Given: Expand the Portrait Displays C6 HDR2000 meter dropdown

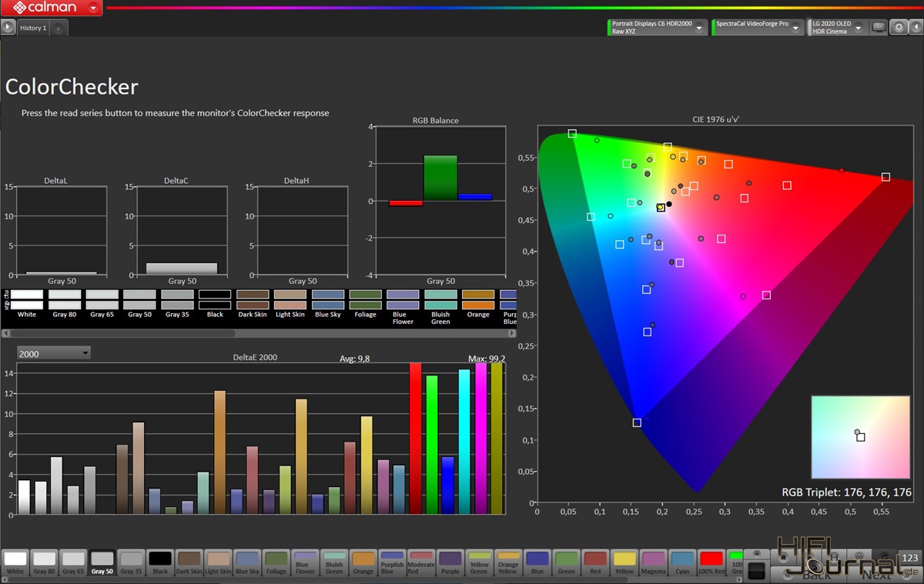Looking at the screenshot, I should [699, 28].
